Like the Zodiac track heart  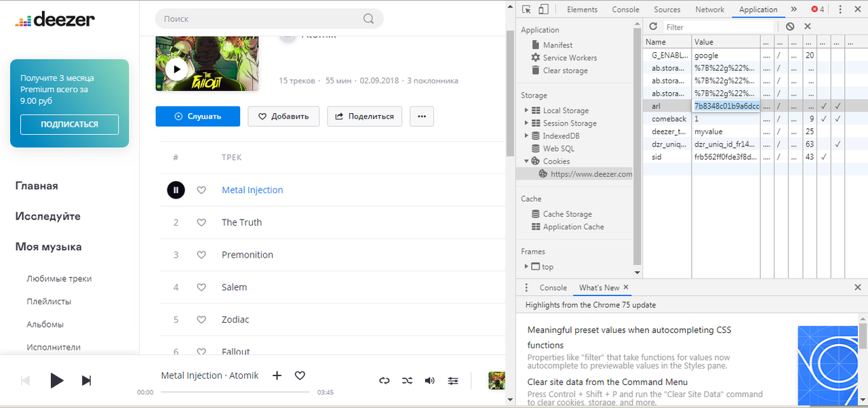point(201,320)
